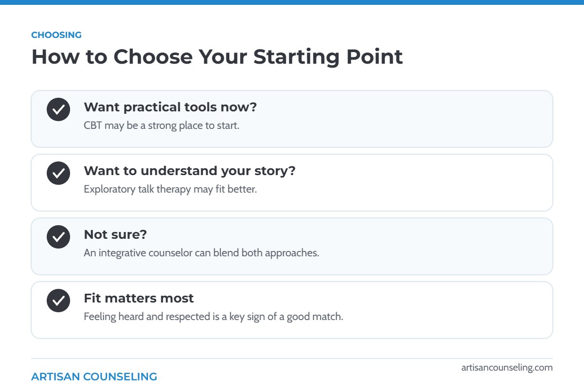
Task: Click the 'CHOOSING' section label
Action: coord(56,35)
